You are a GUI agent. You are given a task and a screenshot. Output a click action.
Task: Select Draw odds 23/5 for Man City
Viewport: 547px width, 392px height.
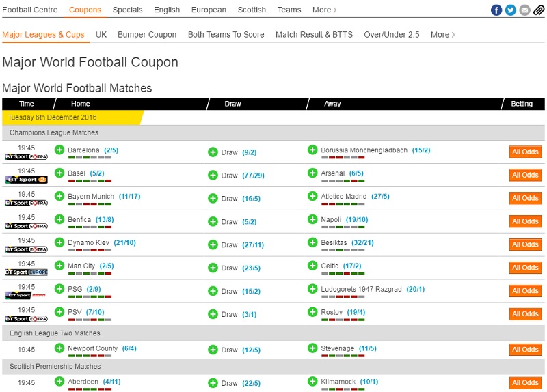point(251,268)
